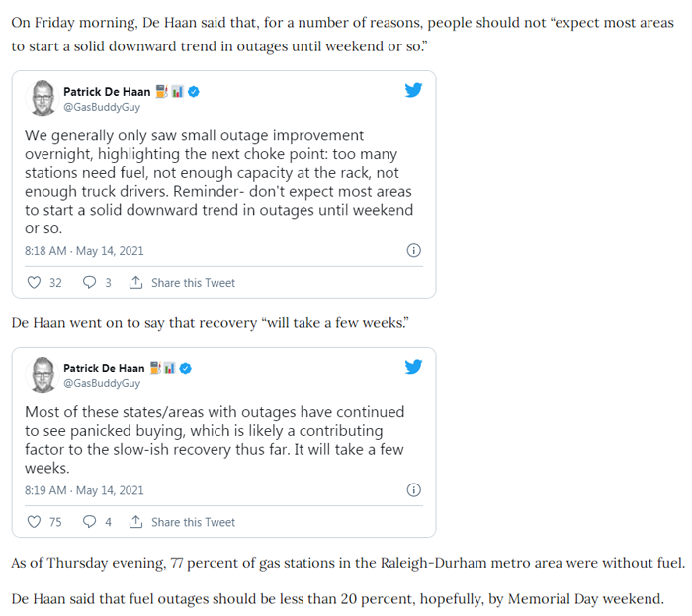
Task: Click info icon on the second tweet
Action: [x=413, y=489]
